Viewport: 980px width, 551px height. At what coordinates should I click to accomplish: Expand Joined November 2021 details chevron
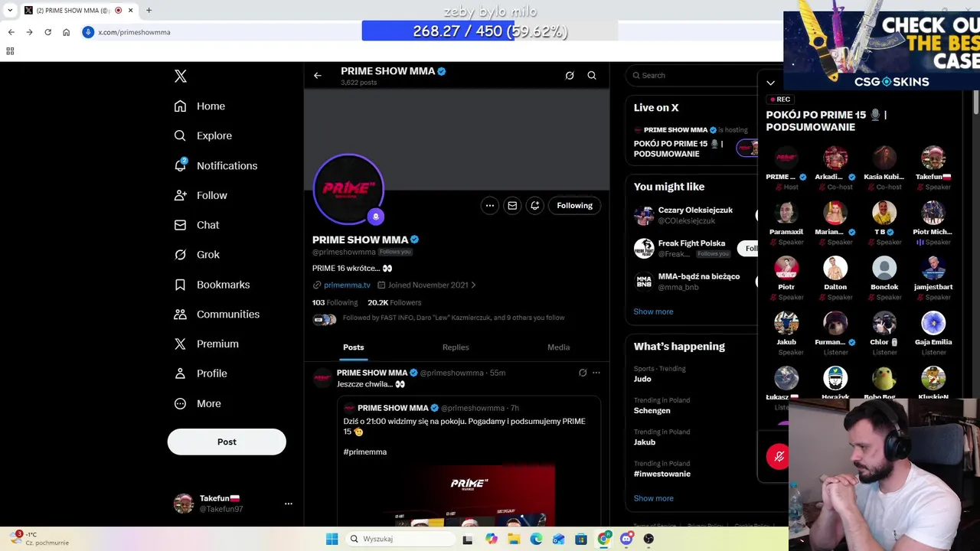click(473, 285)
